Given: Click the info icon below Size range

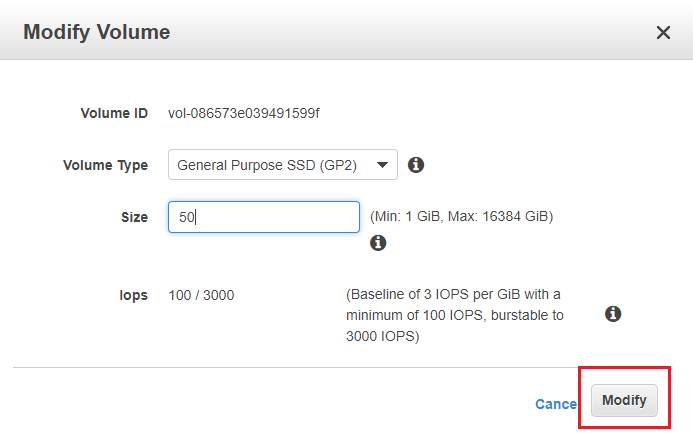Looking at the screenshot, I should click(378, 243).
